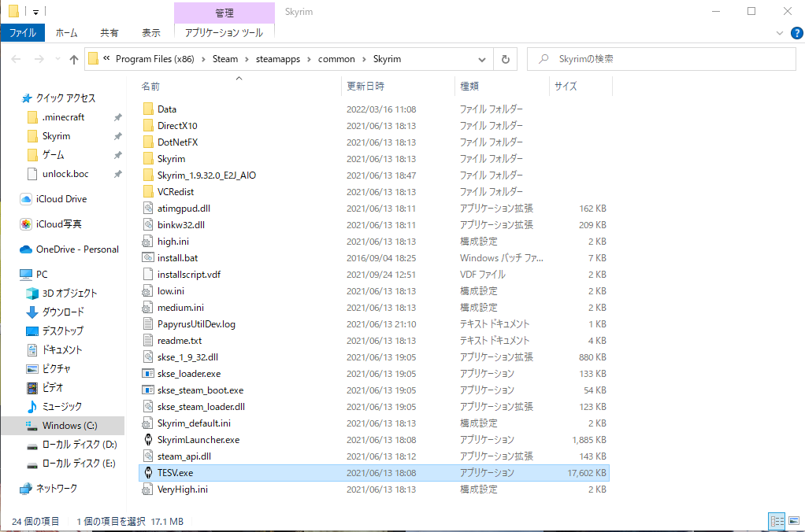Viewport: 805px width, 532px height.
Task: Select 3D オブジェクト in the sidebar
Action: [61, 293]
